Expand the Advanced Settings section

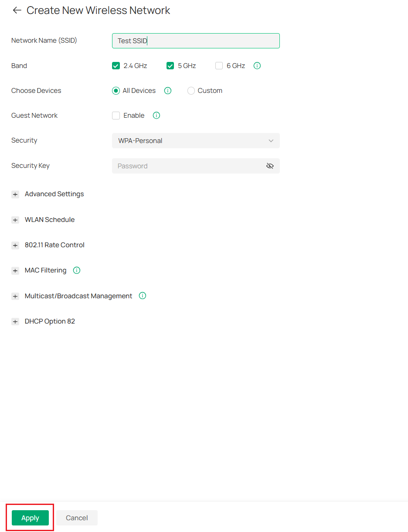[x=15, y=194]
